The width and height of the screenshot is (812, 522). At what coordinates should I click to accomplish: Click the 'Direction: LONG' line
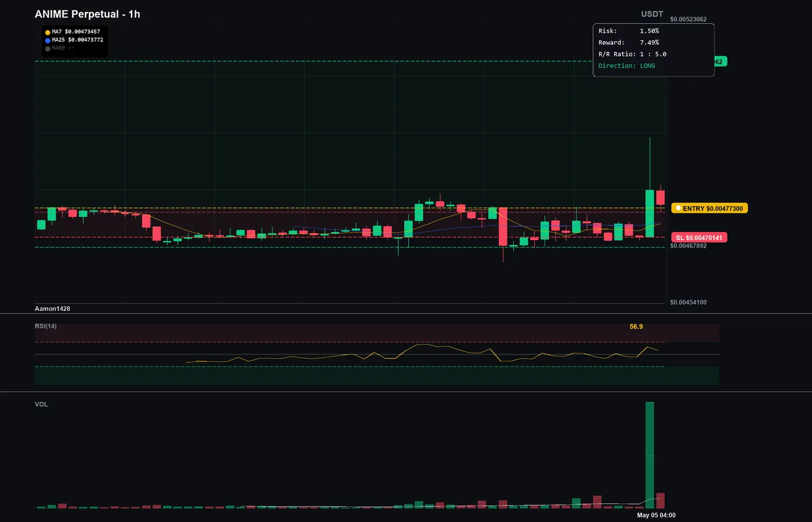pyautogui.click(x=627, y=66)
